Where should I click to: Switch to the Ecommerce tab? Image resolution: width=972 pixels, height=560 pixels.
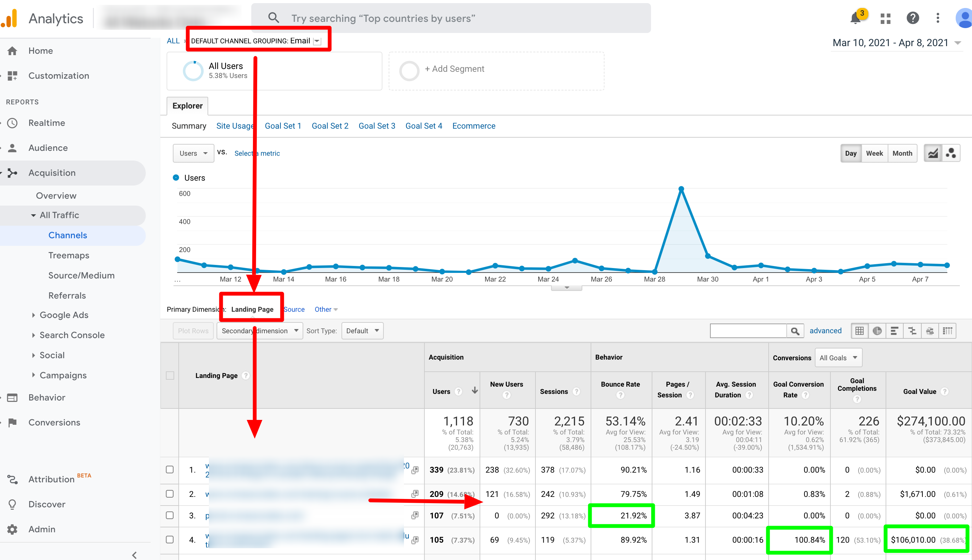(x=474, y=126)
